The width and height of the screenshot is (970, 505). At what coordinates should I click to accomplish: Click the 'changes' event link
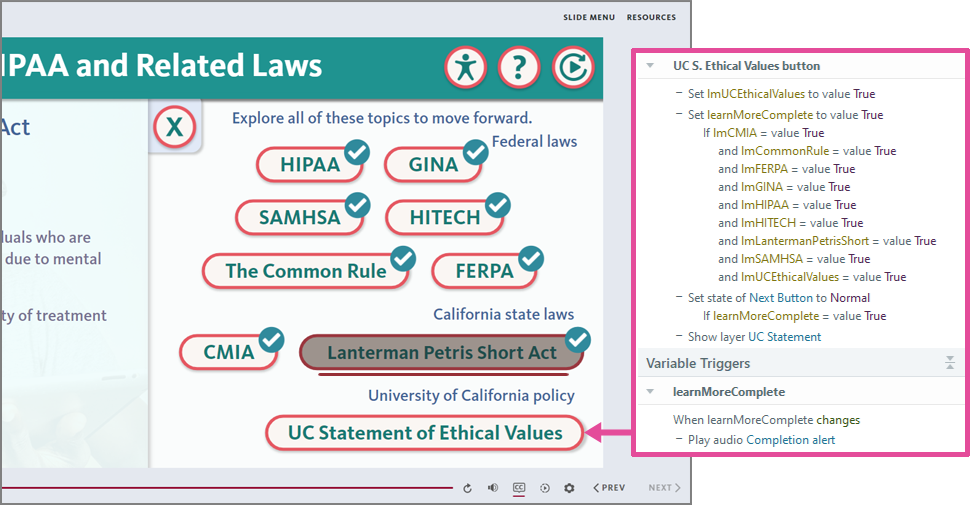(838, 420)
